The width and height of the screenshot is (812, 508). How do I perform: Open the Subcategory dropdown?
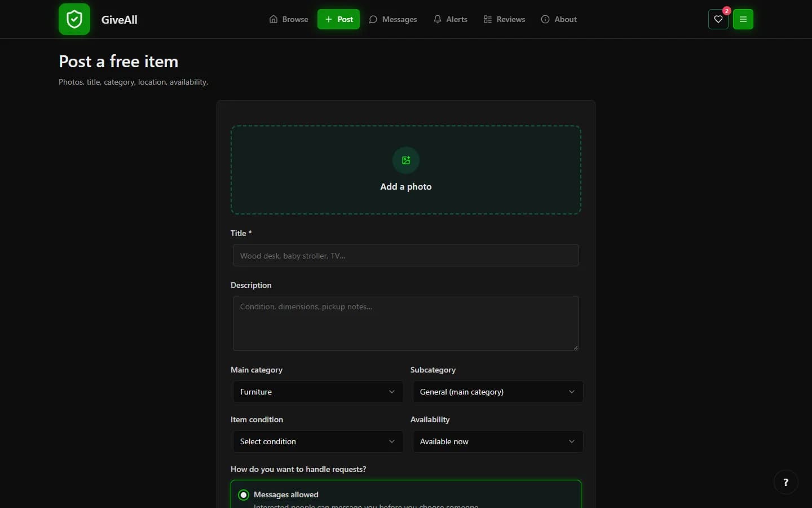pos(498,392)
